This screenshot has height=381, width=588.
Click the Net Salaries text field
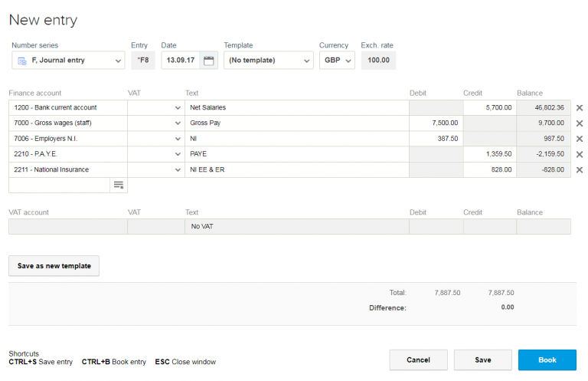296,108
